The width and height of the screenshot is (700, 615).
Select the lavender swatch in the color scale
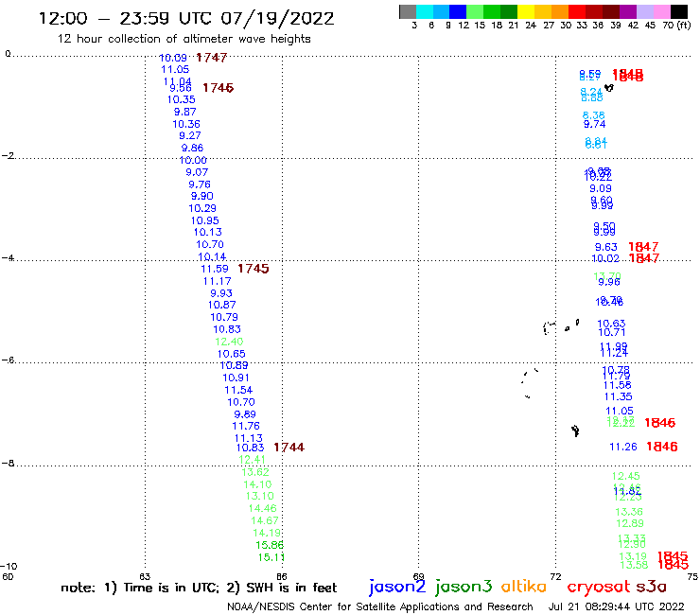click(644, 11)
